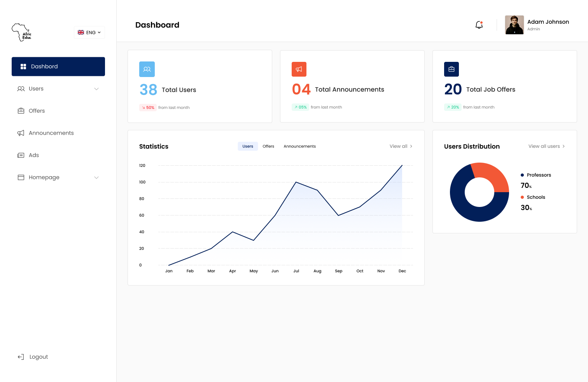
Task: Click the 38 Total Users number
Action: coord(149,90)
